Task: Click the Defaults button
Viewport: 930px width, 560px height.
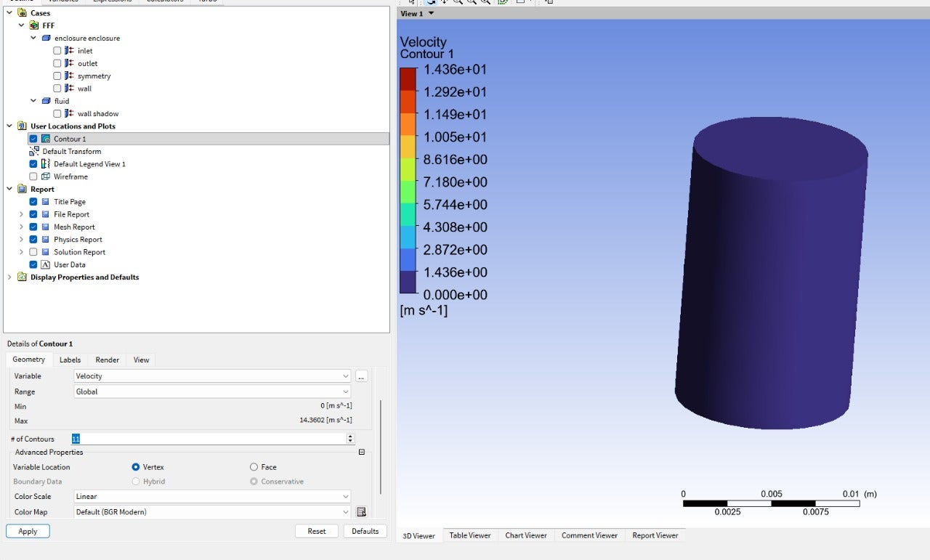Action: point(365,531)
